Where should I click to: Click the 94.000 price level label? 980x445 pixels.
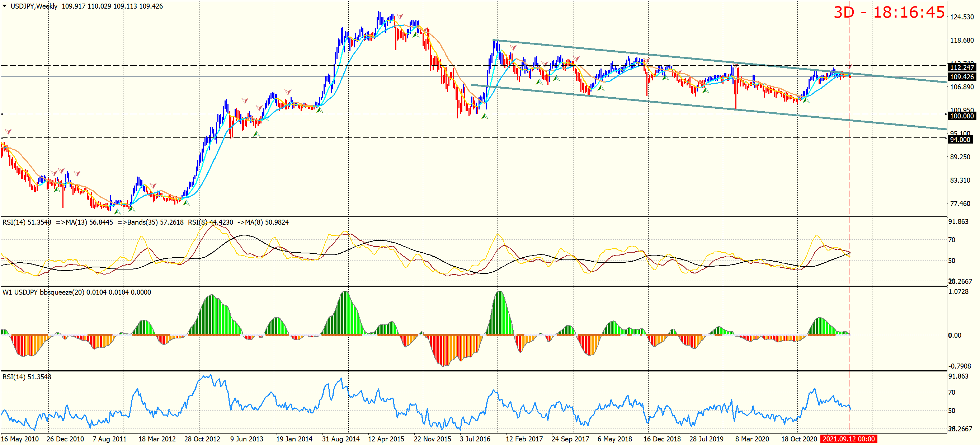pyautogui.click(x=960, y=140)
